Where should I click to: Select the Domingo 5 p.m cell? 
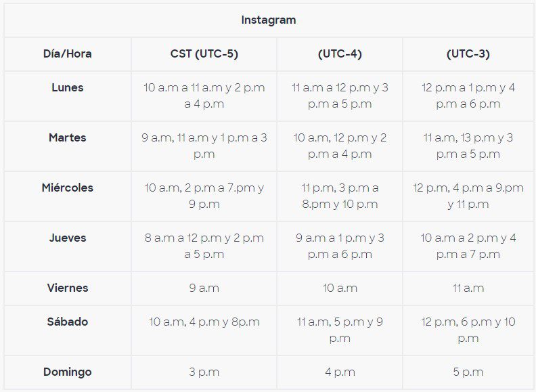[x=468, y=372]
